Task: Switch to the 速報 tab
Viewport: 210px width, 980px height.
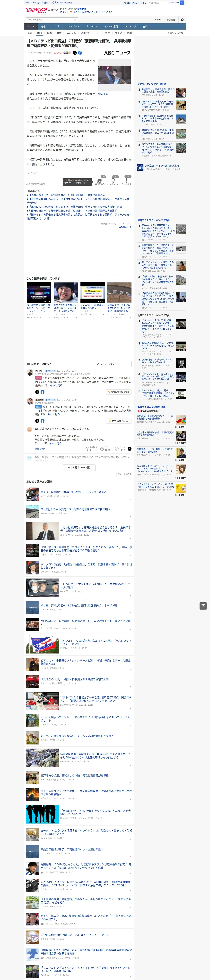Action: coord(43,27)
